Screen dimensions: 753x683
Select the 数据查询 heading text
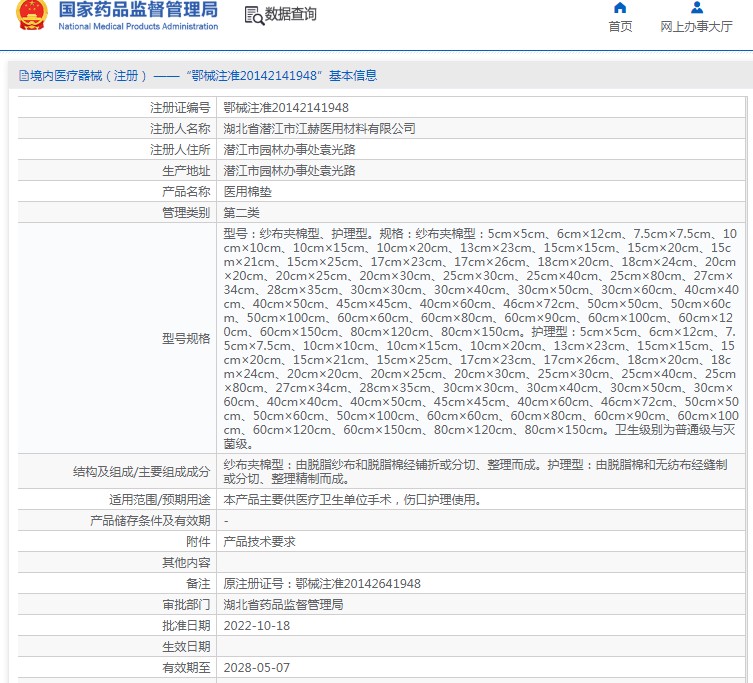291,15
